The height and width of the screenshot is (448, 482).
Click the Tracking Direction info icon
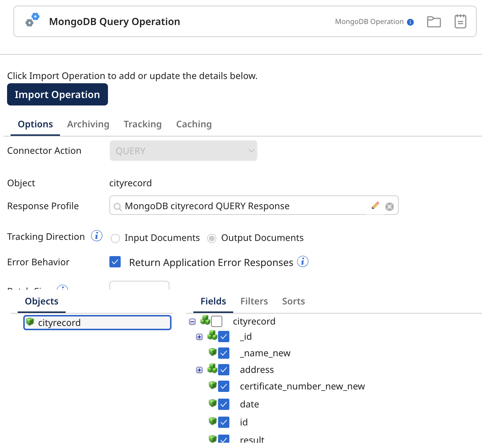tap(97, 236)
